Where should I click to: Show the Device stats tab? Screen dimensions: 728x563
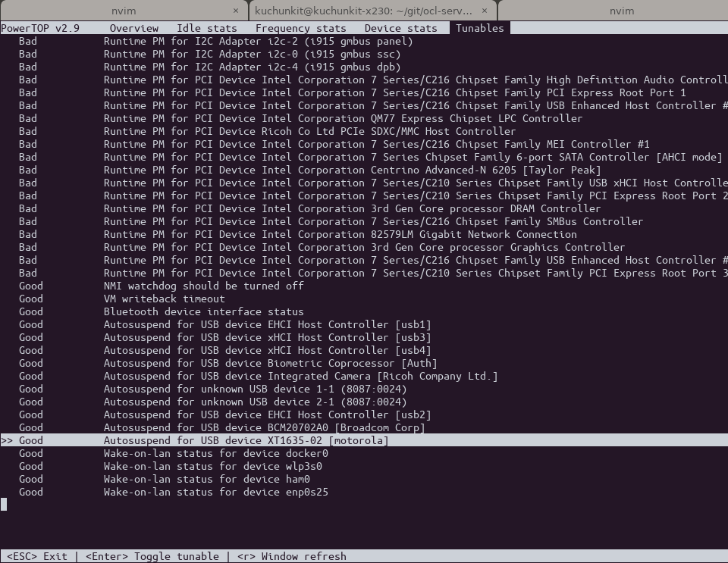pos(400,28)
